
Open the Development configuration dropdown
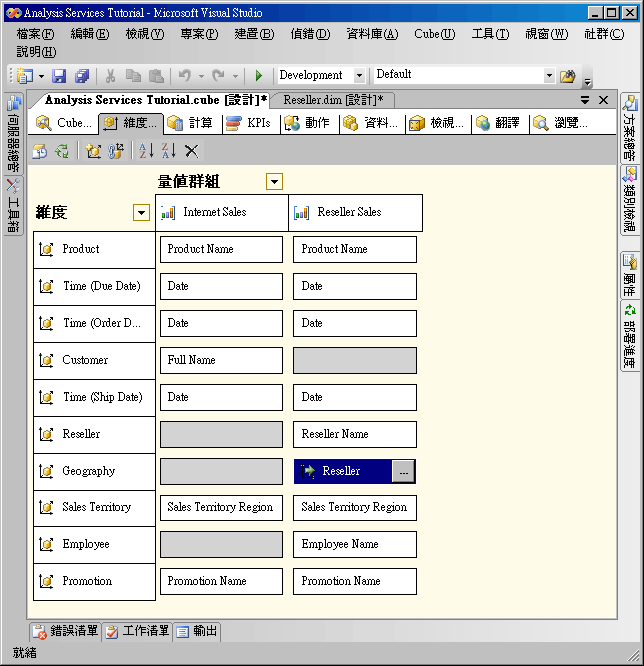359,75
